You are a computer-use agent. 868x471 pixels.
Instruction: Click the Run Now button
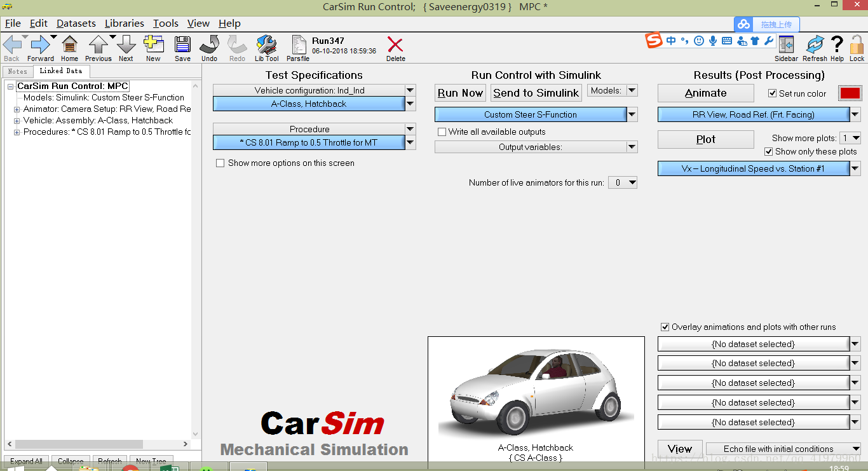click(461, 93)
